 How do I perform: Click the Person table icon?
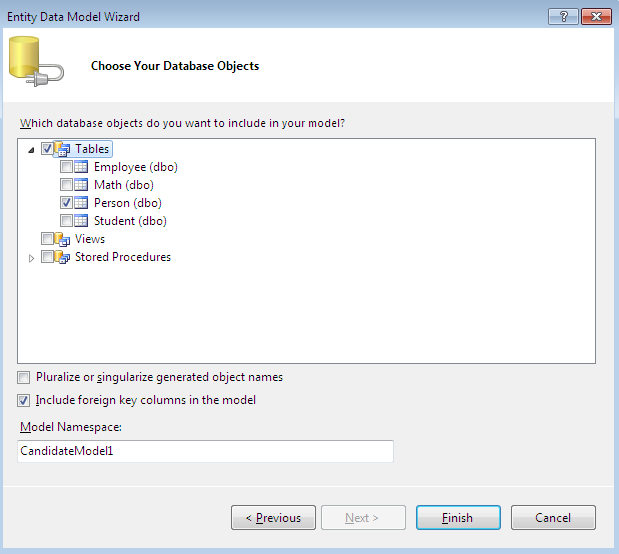(x=81, y=203)
